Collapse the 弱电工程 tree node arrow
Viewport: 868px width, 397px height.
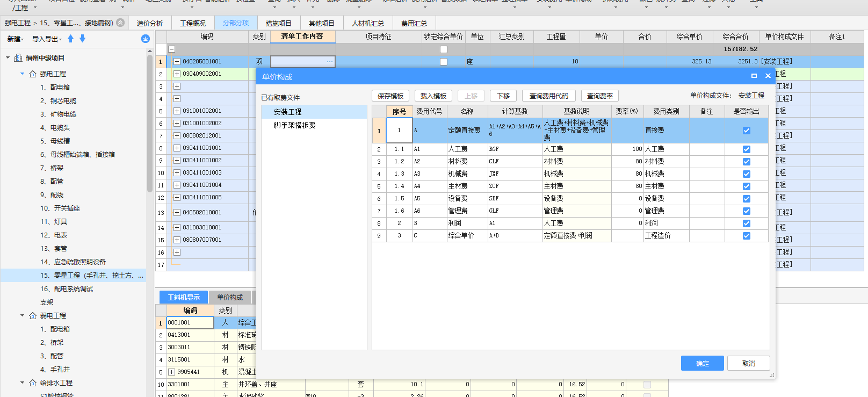[x=22, y=315]
